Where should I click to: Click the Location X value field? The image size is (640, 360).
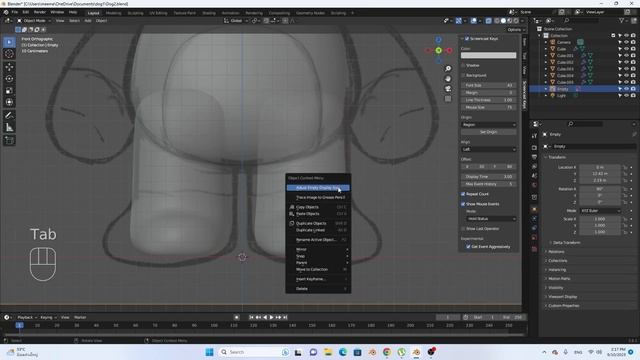pyautogui.click(x=600, y=167)
